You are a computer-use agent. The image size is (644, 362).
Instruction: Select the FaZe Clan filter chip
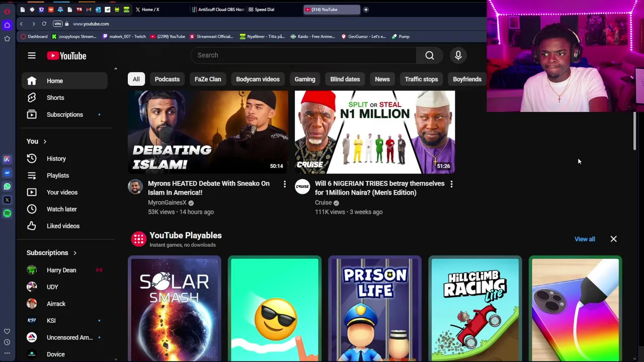(208, 79)
